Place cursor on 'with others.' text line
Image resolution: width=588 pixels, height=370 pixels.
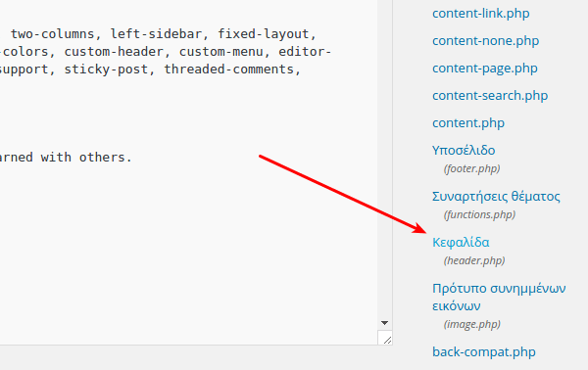point(86,158)
